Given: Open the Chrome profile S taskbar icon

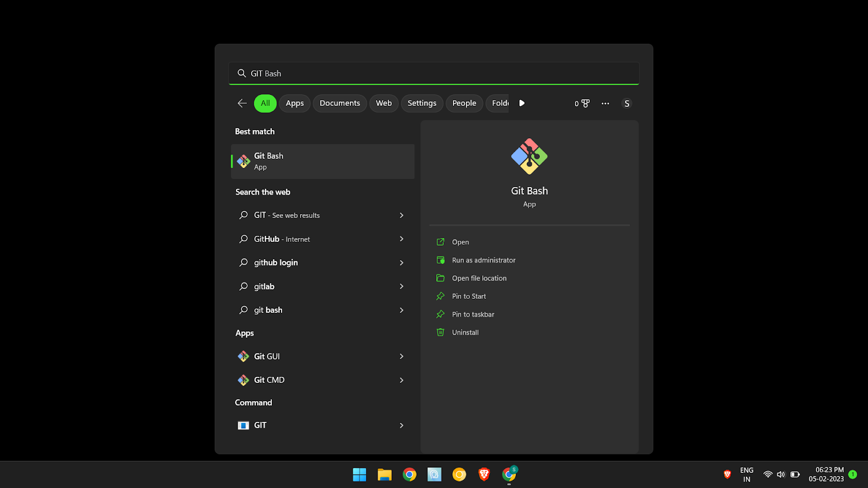Looking at the screenshot, I should coord(509,474).
